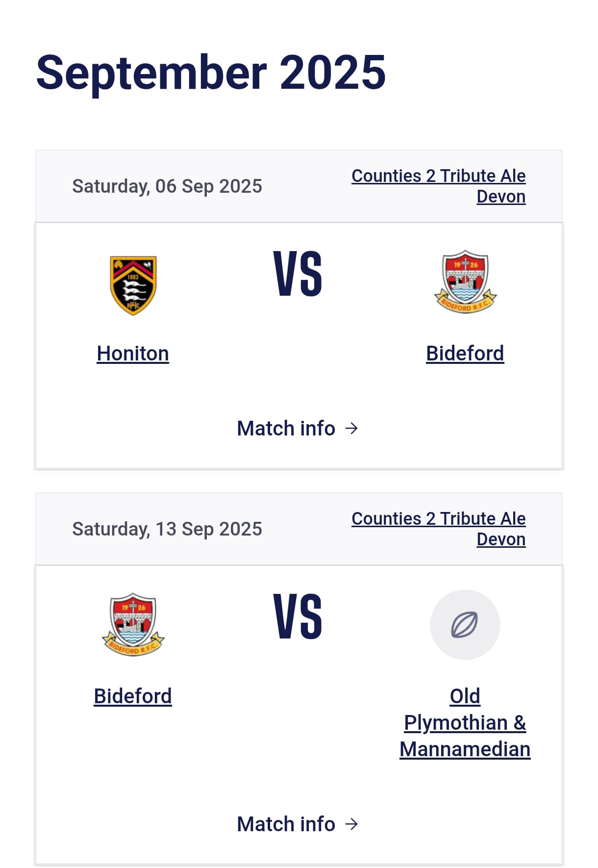598x868 pixels.
Task: Click the Saturday, 13 Sep 2025 date
Action: click(167, 529)
